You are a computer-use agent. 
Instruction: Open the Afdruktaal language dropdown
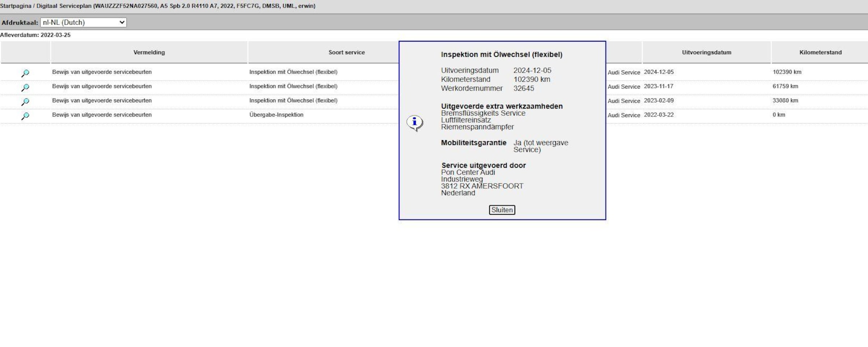click(x=83, y=22)
